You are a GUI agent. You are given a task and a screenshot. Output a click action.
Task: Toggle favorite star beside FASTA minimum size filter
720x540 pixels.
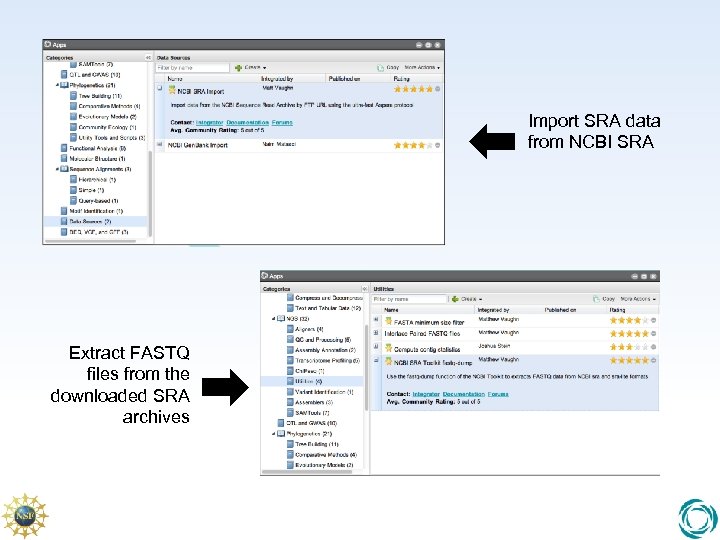388,321
